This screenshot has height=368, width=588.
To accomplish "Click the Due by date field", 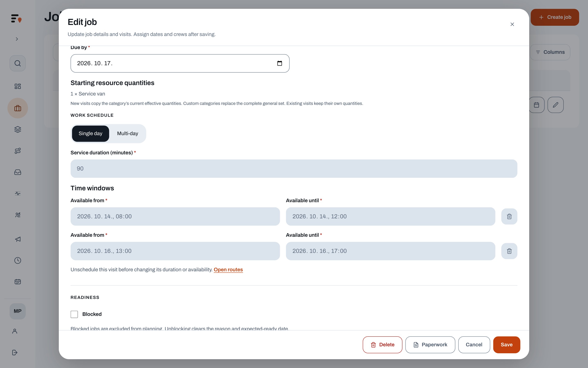I will click(x=180, y=63).
